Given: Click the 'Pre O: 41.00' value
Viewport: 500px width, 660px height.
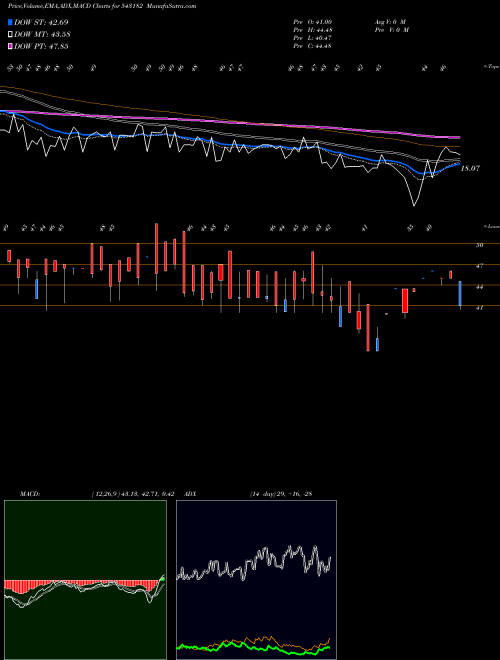Looking at the screenshot, I should (x=312, y=22).
